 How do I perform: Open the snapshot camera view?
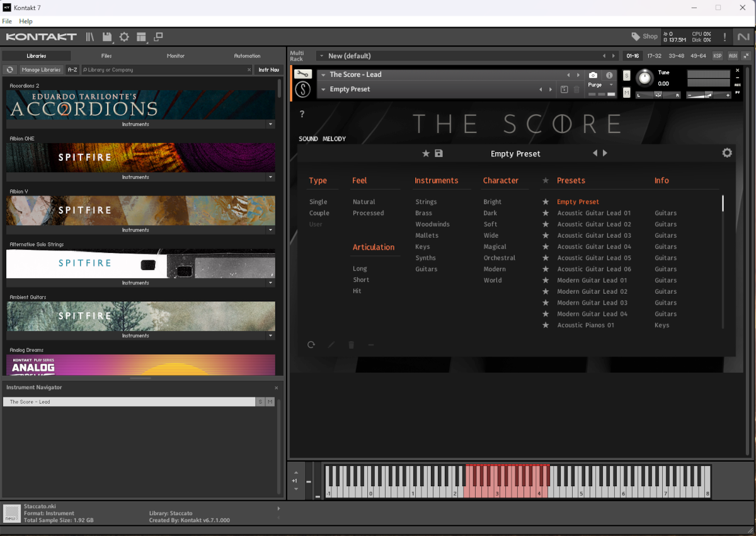593,75
